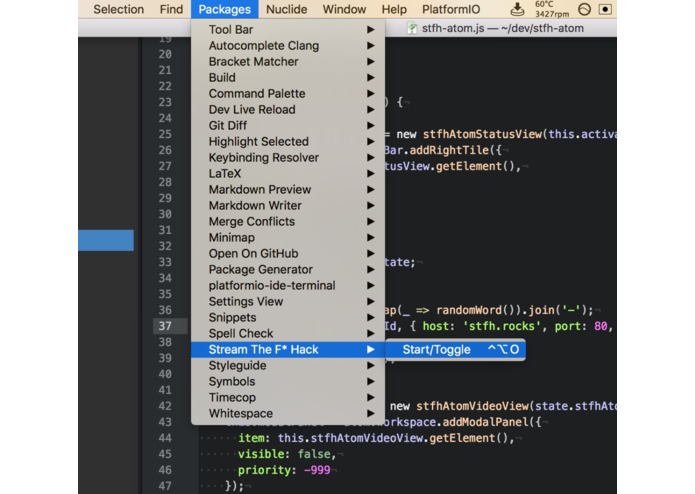695x494 pixels.
Task: Expand the LaTeX submenu
Action: click(x=288, y=173)
